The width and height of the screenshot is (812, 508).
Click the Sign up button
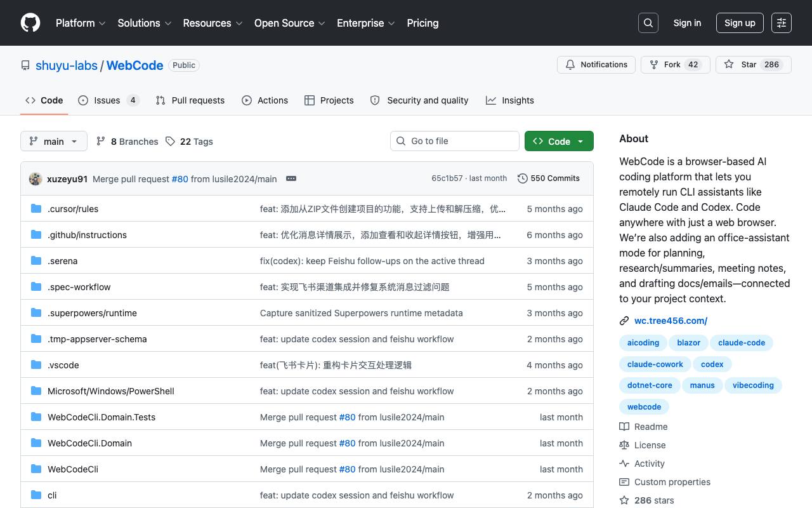point(740,23)
